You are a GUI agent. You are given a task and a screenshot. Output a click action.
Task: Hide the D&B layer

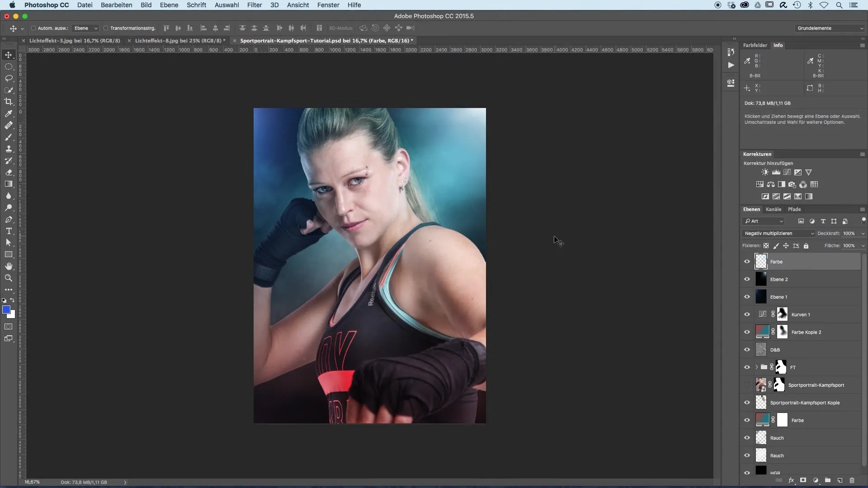[x=747, y=350]
